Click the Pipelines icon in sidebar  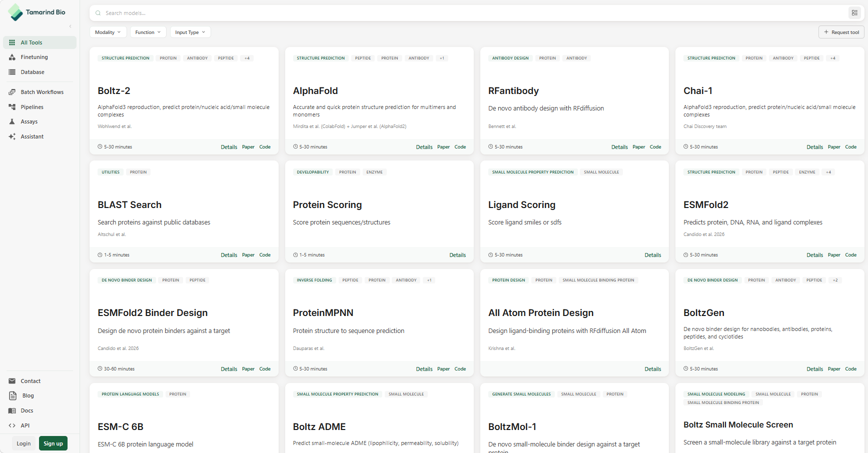(x=12, y=107)
